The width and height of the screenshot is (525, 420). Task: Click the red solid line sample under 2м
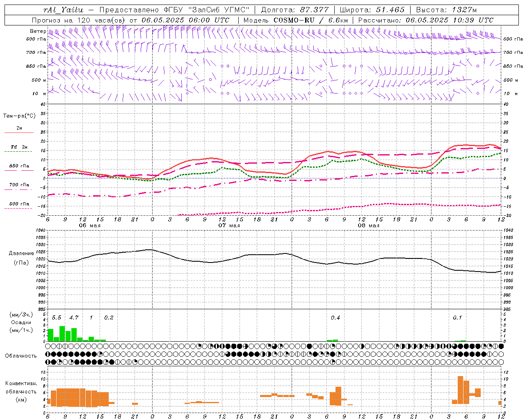[19, 133]
